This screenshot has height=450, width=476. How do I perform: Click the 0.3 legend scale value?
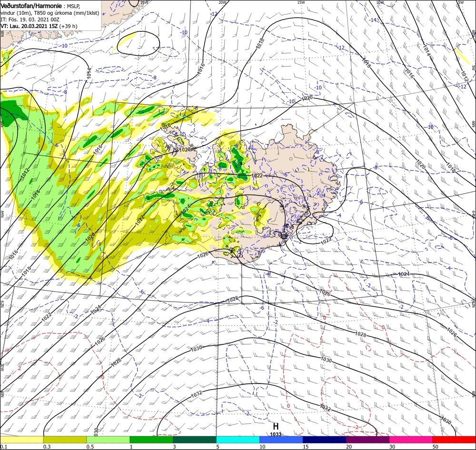(x=47, y=447)
